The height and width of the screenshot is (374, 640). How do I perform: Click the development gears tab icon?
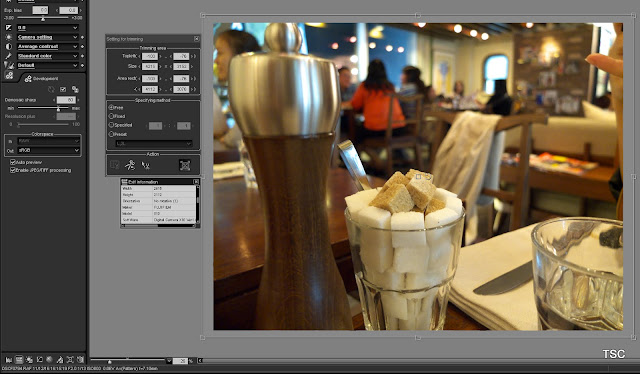[9, 75]
